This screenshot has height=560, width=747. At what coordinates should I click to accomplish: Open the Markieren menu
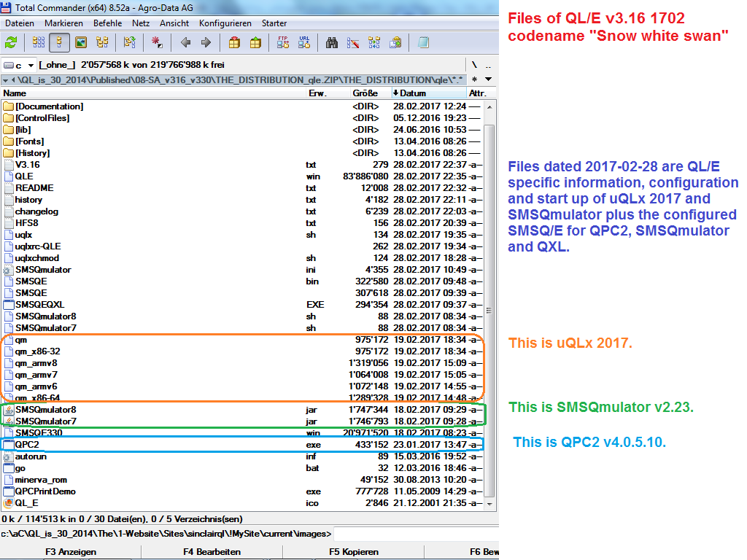(x=64, y=23)
